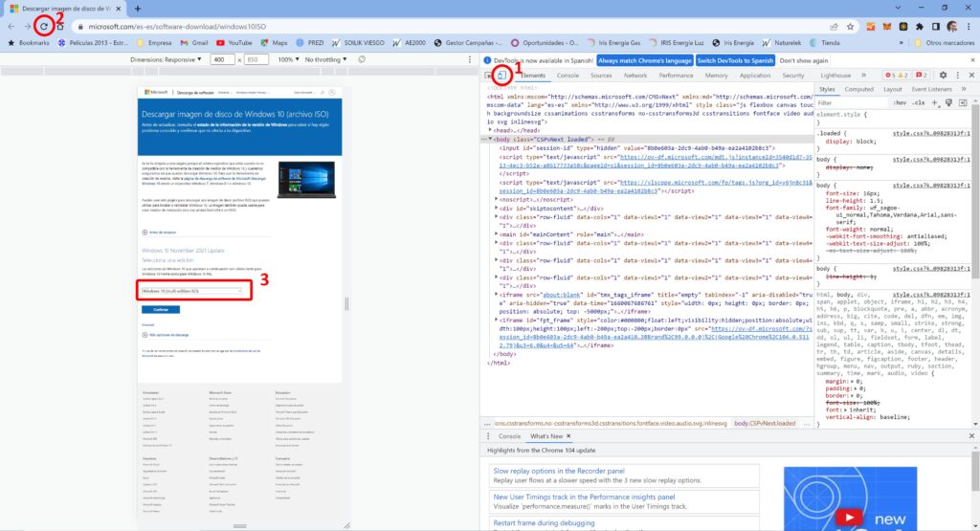Viewport: 980px width, 531px height.
Task: Open the Lighthouse panel tab
Action: pos(835,76)
